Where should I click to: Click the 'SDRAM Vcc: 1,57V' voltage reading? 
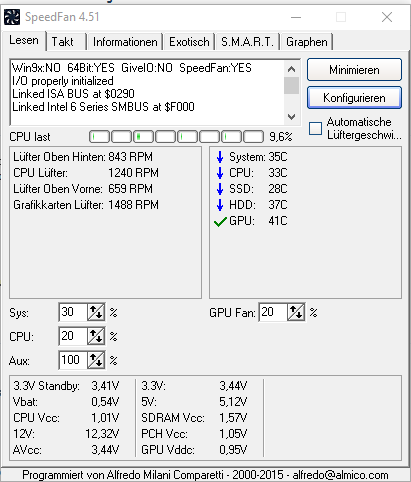(x=194, y=418)
